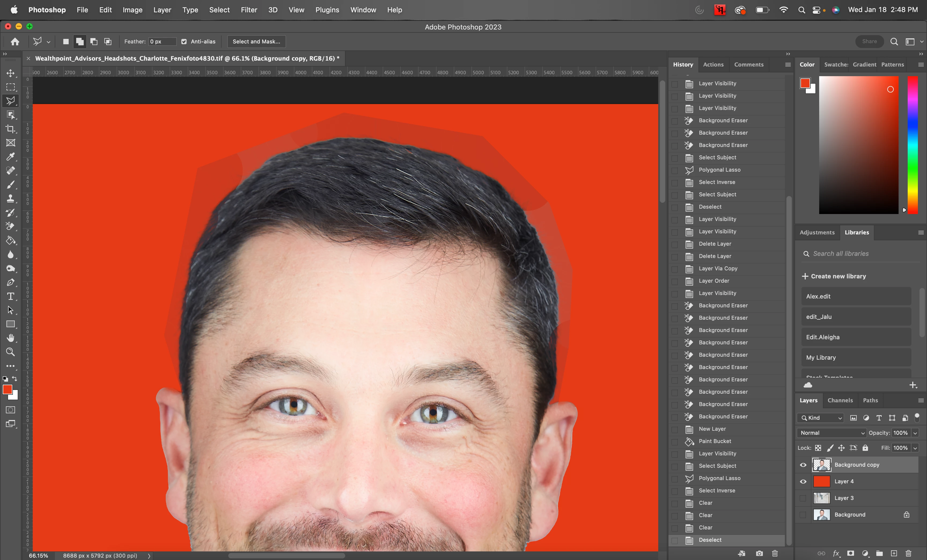927x560 pixels.
Task: Click the Pen tool icon
Action: coord(10,282)
